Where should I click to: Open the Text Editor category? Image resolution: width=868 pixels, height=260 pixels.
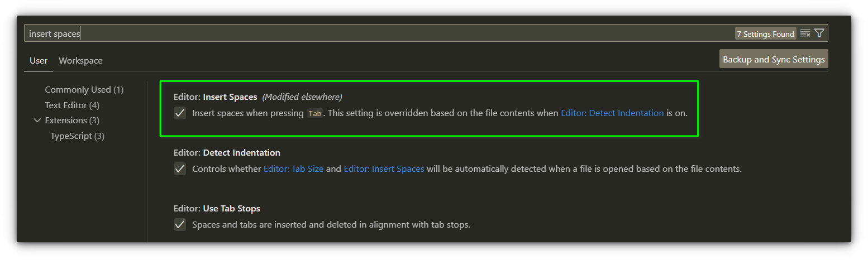72,105
